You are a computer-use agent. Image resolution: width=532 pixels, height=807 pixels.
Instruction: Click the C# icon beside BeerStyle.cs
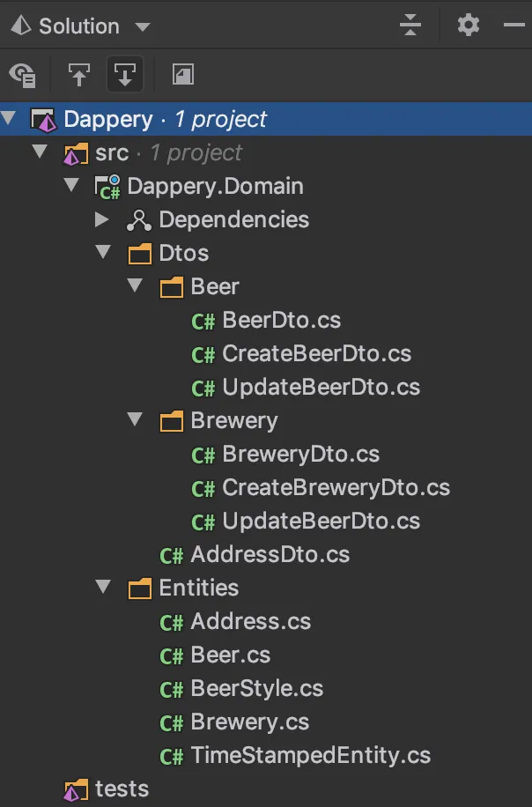point(172,690)
